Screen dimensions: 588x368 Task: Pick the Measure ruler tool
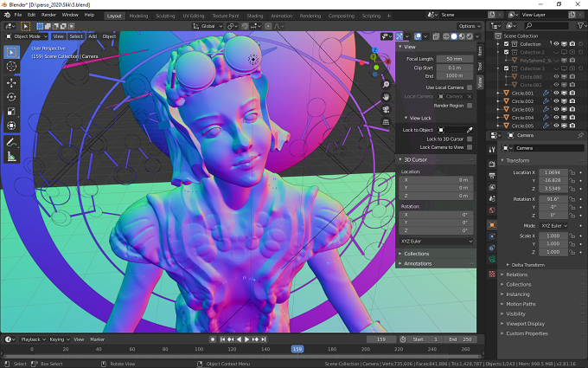click(x=11, y=157)
